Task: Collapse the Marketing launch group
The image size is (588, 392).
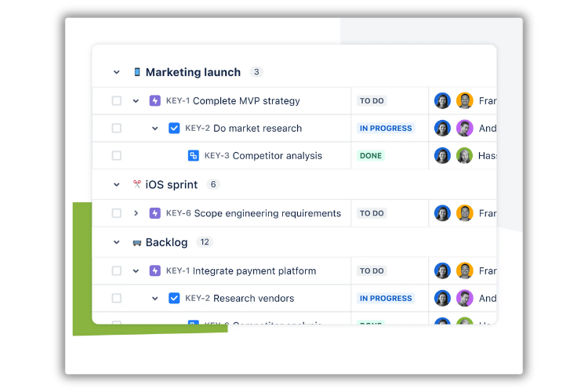Action: coord(117,72)
